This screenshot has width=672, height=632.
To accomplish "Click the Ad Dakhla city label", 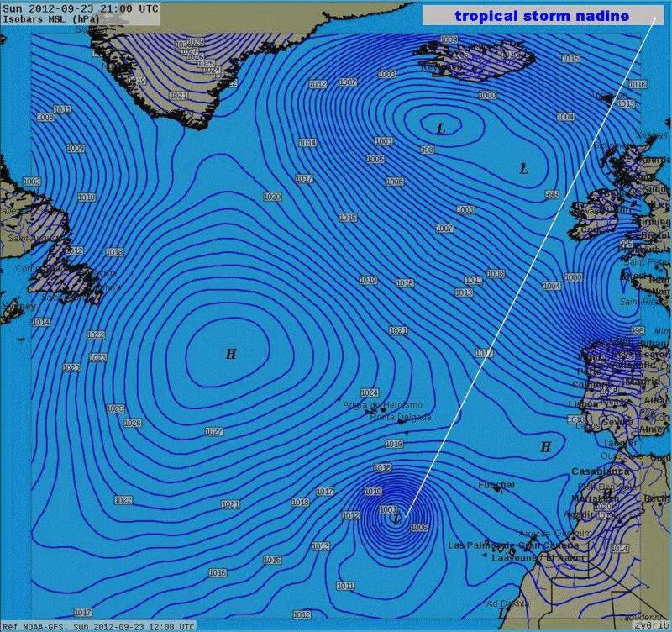I will (x=508, y=603).
